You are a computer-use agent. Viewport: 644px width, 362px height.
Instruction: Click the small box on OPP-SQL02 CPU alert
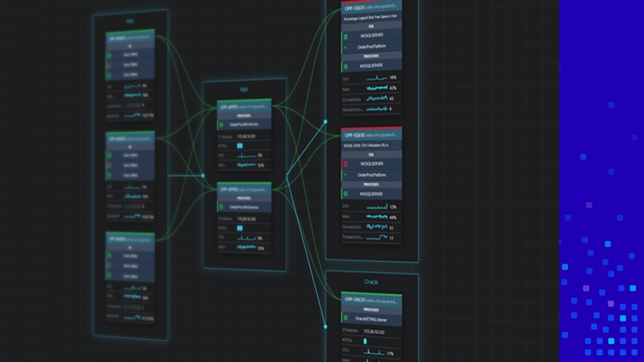(x=395, y=145)
